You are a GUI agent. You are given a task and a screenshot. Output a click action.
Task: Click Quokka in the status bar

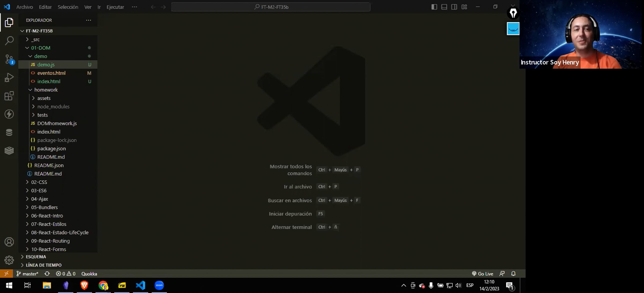tap(89, 274)
